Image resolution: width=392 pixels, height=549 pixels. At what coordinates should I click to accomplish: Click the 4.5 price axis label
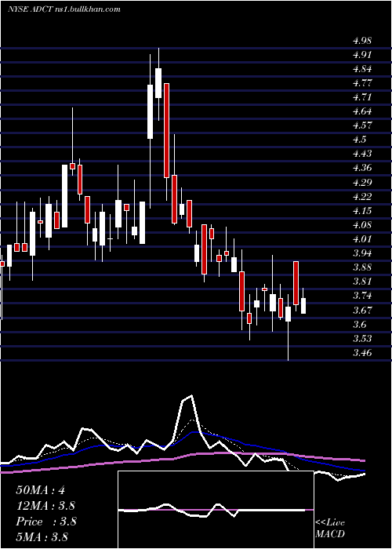[359, 140]
